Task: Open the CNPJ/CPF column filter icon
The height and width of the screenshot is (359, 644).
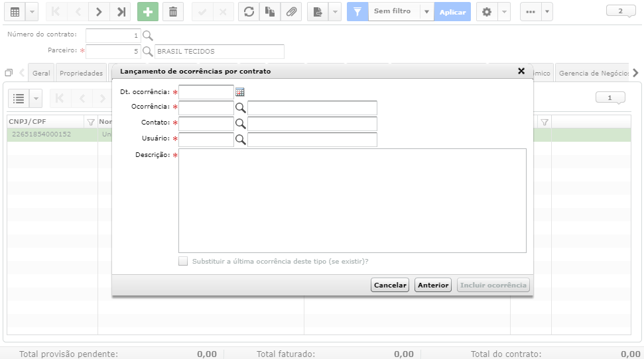Action: click(x=91, y=122)
